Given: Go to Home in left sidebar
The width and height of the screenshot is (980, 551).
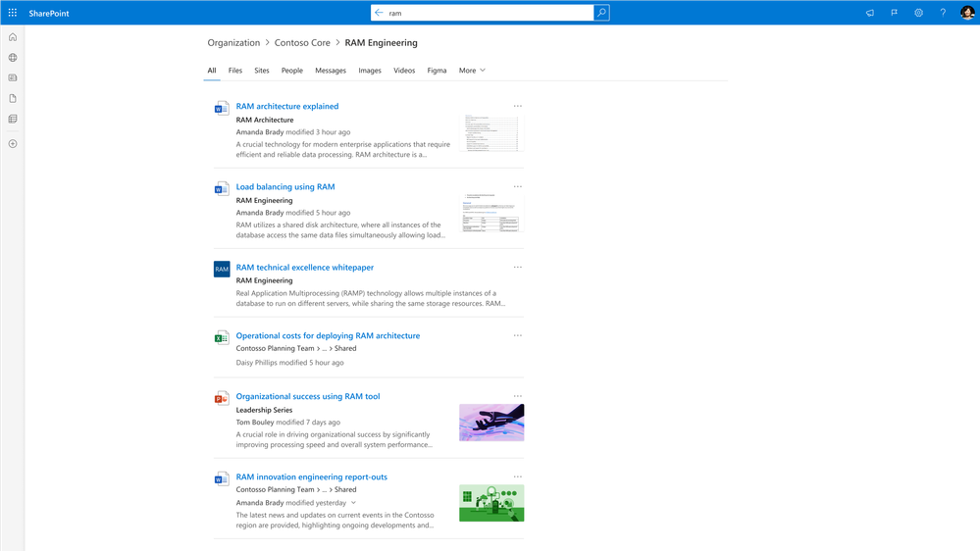Looking at the screenshot, I should tap(13, 37).
